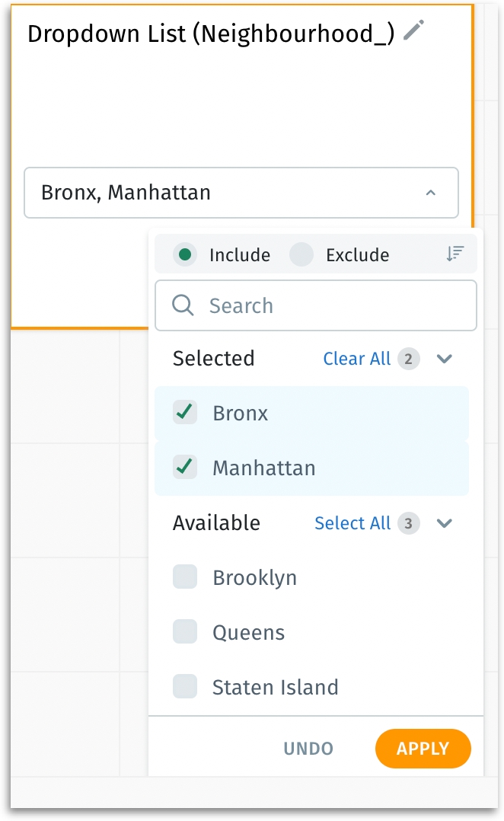Check the Brooklyn checkbox
The image size is (504, 821).
[x=185, y=577]
